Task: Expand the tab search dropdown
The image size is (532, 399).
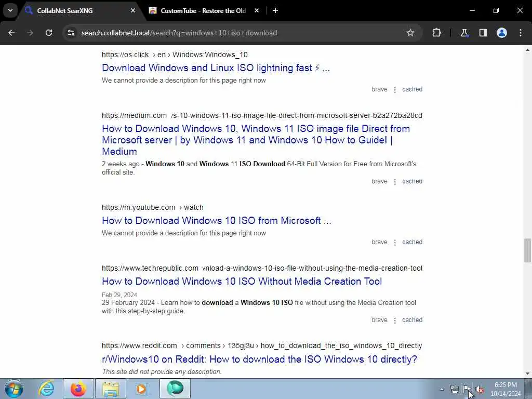Action: [x=10, y=10]
